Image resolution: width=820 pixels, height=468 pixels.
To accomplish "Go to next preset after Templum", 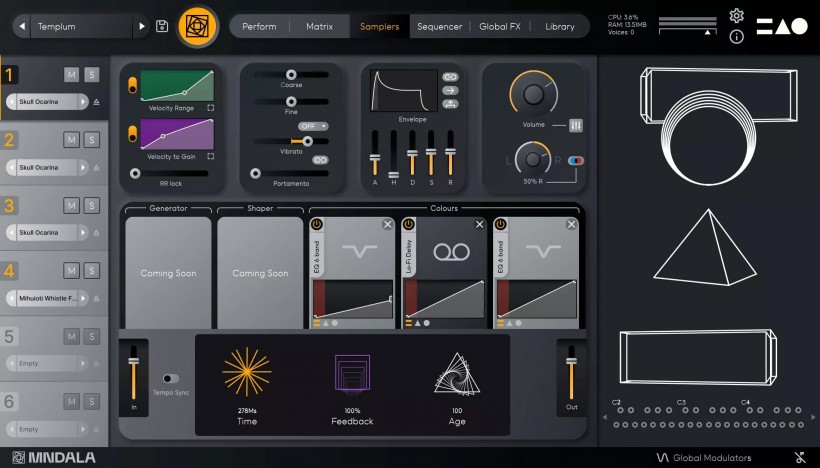I will point(141,26).
